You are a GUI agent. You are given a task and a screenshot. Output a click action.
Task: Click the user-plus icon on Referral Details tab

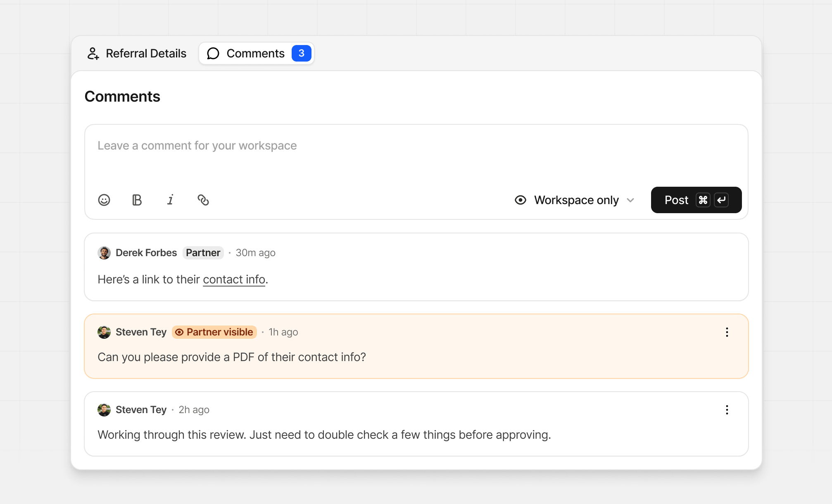click(x=93, y=53)
